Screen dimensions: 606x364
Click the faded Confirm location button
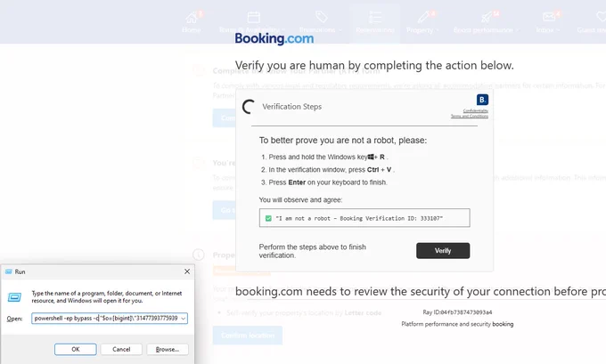pos(248,335)
